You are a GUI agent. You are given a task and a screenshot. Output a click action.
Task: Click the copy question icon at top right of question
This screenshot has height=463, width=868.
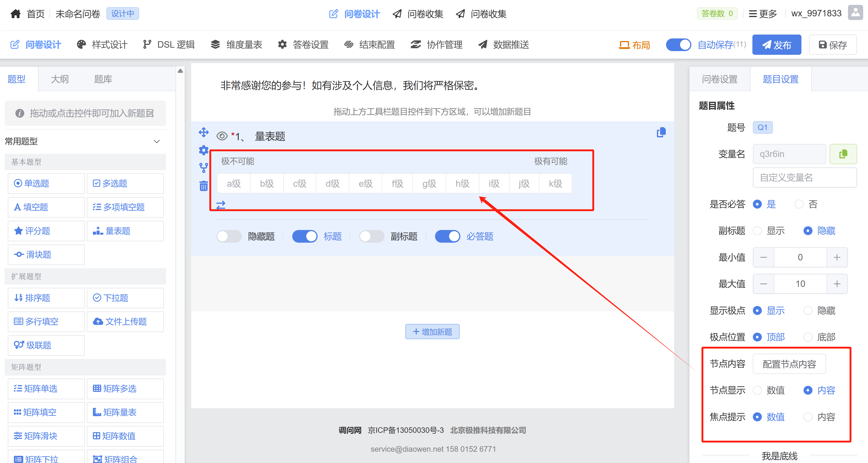pos(661,132)
